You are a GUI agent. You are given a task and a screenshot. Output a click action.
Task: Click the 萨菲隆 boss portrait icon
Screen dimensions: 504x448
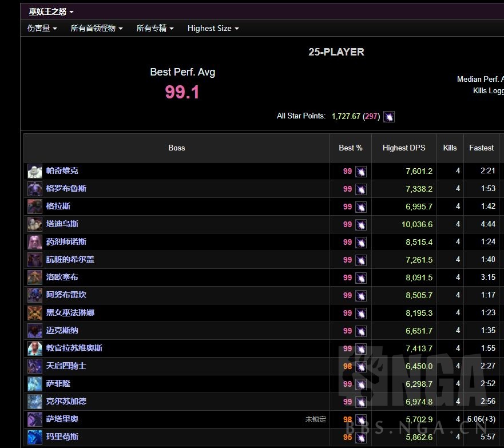click(35, 384)
